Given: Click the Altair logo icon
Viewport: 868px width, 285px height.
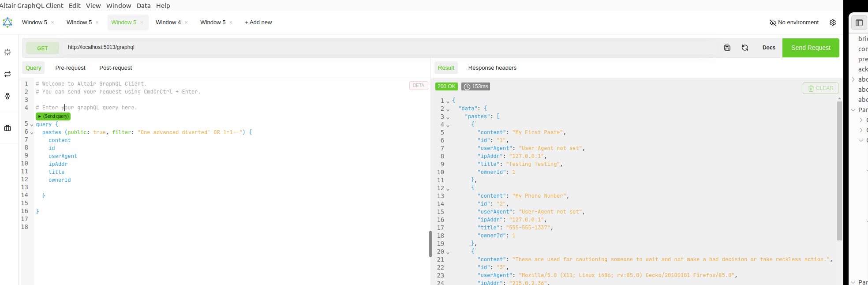Looking at the screenshot, I should tap(7, 22).
